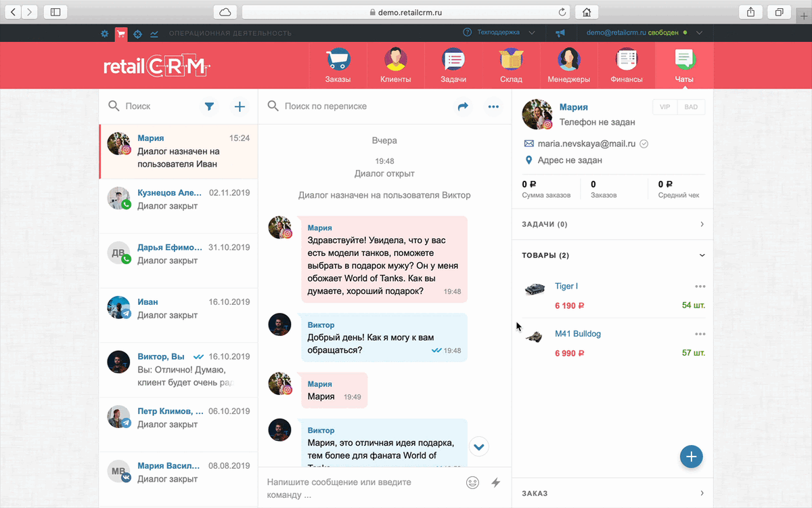The height and width of the screenshot is (508, 812).
Task: Open dialog with Дарья Ефимо...
Action: click(179, 261)
